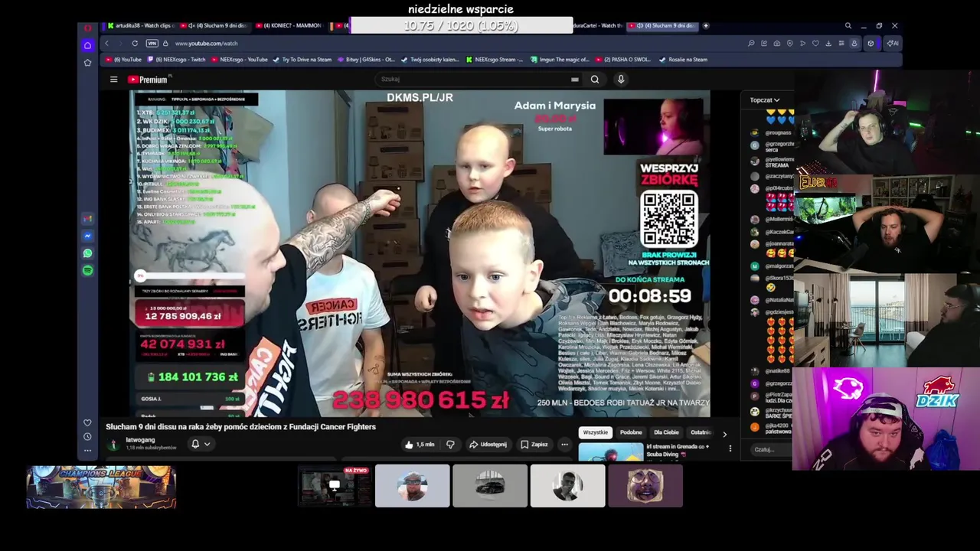Open the łatwogang channel name
This screenshot has height=551, width=980.
click(x=140, y=440)
